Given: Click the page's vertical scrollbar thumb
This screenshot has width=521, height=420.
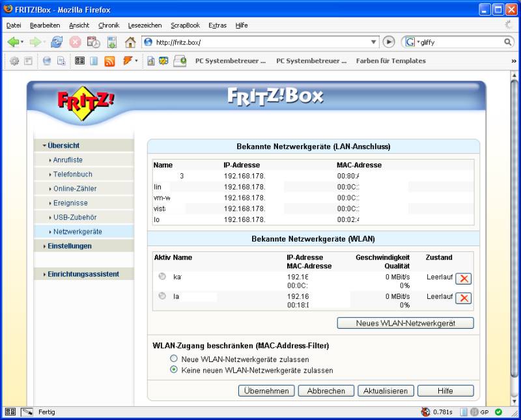Looking at the screenshot, I should point(514,229).
